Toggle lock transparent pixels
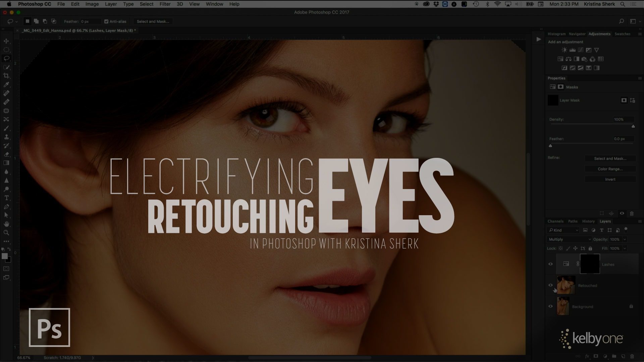The image size is (644, 362). point(560,248)
